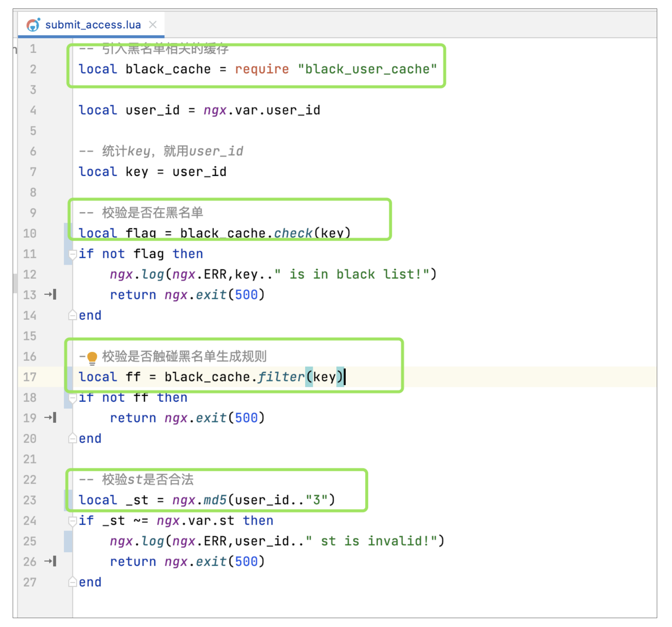Image resolution: width=672 pixels, height=627 pixels.
Task: Fold the block ending at line 27
Action: (72, 582)
